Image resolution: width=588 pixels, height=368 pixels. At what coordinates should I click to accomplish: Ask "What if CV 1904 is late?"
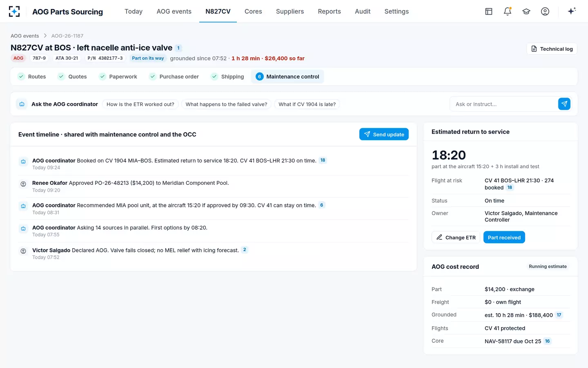click(x=307, y=104)
